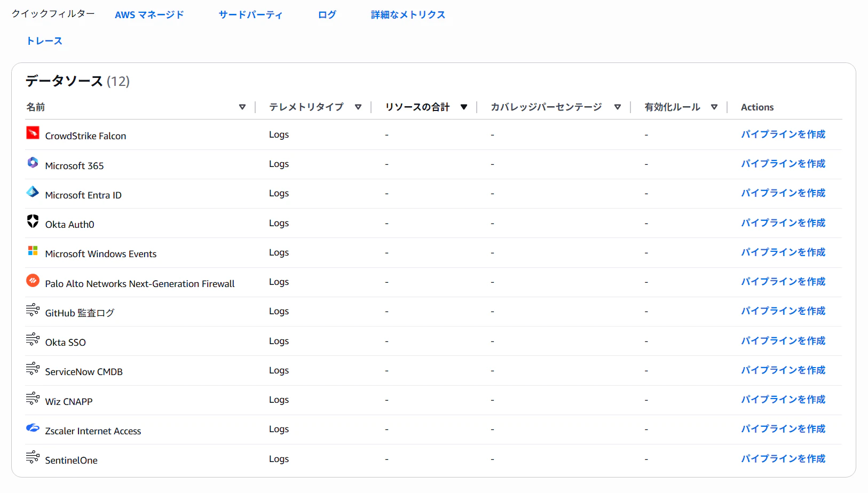This screenshot has width=868, height=493.
Task: Click the GitHub 監査ログ pipeline icon
Action: [x=33, y=309]
